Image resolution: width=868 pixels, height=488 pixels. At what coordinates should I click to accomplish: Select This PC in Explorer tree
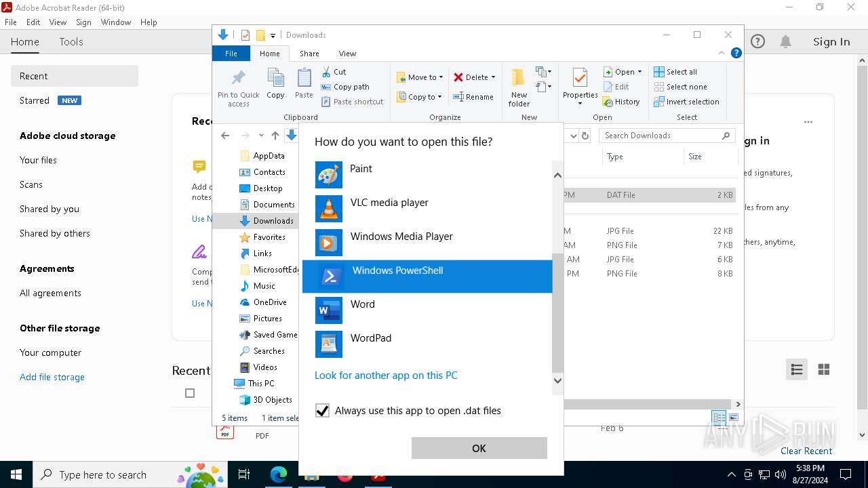(x=254, y=384)
